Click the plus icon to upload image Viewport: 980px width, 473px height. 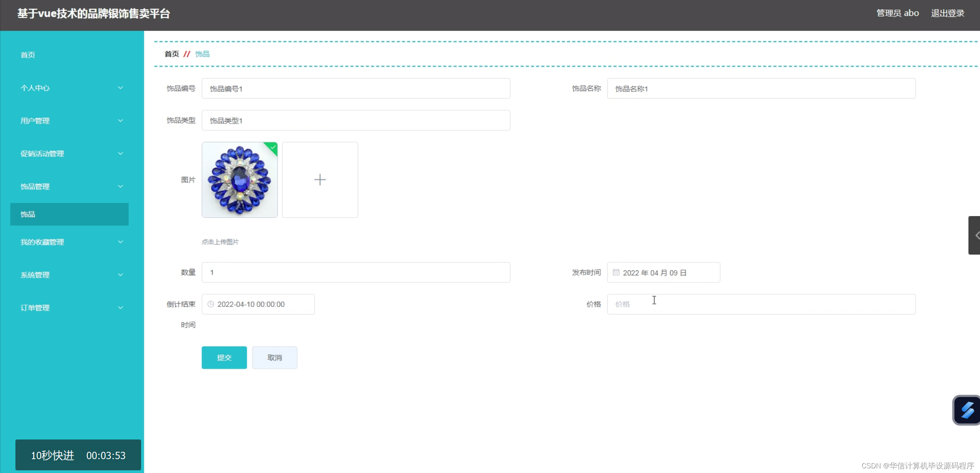(320, 179)
